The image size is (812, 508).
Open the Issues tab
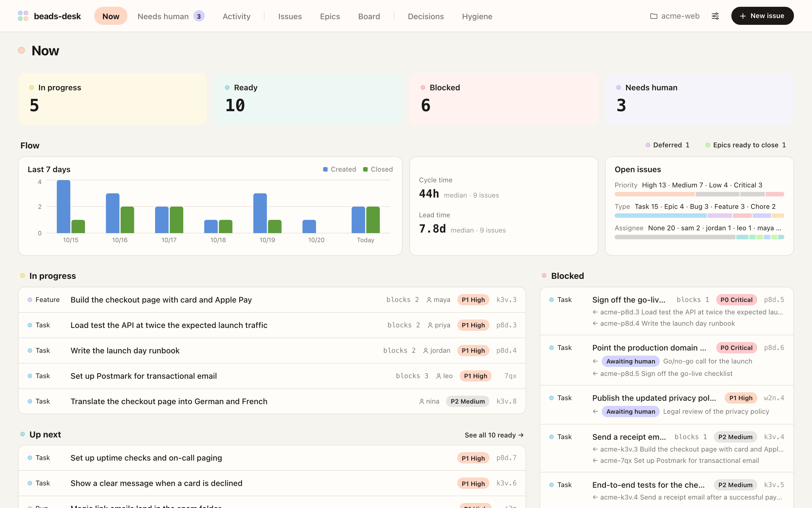click(290, 16)
